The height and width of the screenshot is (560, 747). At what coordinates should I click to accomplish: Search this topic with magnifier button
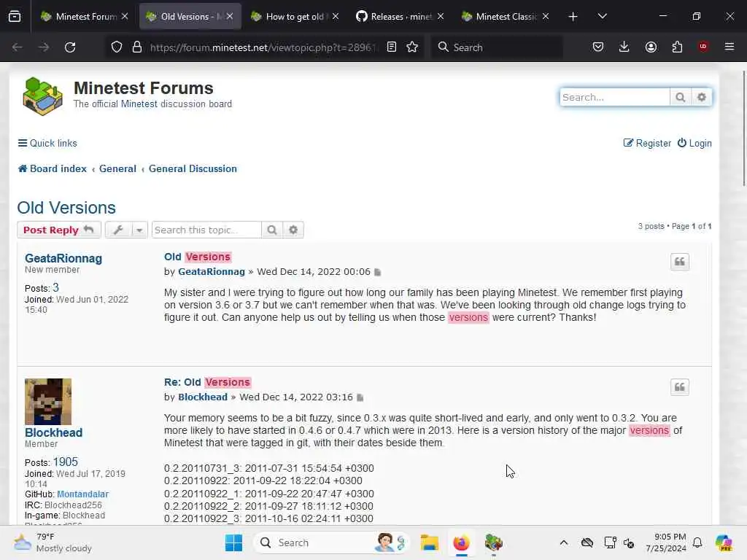(272, 230)
